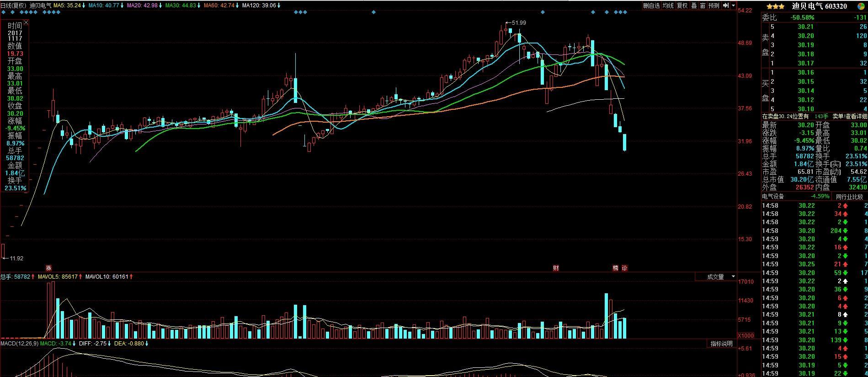The width and height of the screenshot is (868, 377).
Task: Click the 指标说明 indicator description button
Action: coord(721,344)
